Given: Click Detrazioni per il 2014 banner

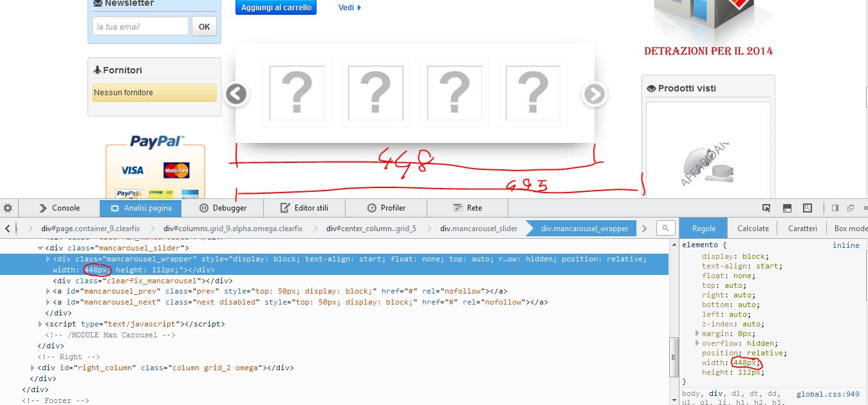Looking at the screenshot, I should (x=708, y=29).
